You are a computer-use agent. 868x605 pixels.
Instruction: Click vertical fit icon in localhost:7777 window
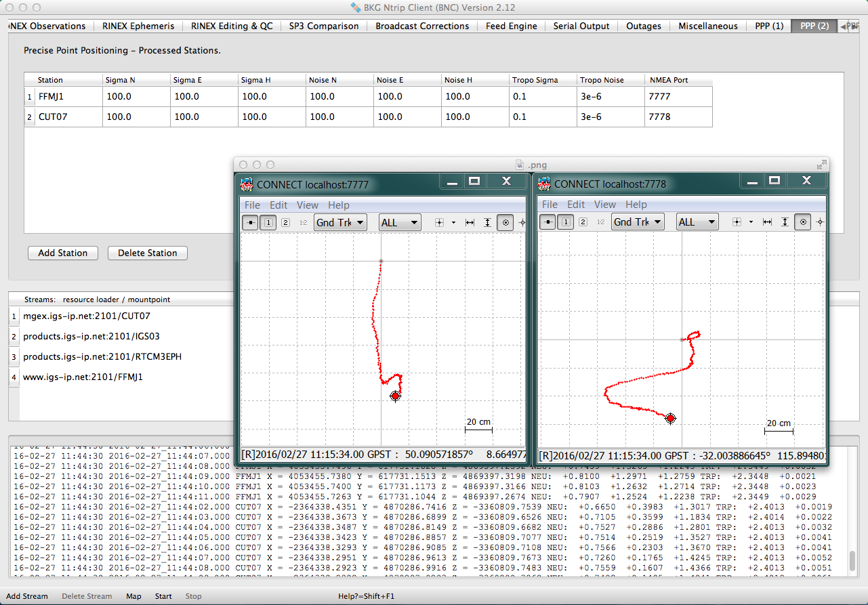(x=487, y=222)
